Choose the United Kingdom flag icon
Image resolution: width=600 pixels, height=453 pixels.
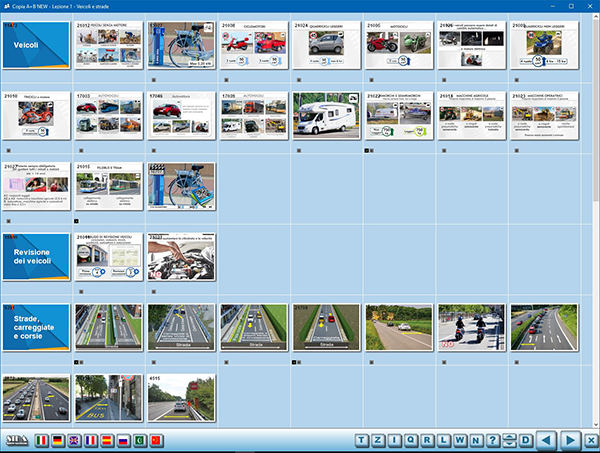(74, 441)
